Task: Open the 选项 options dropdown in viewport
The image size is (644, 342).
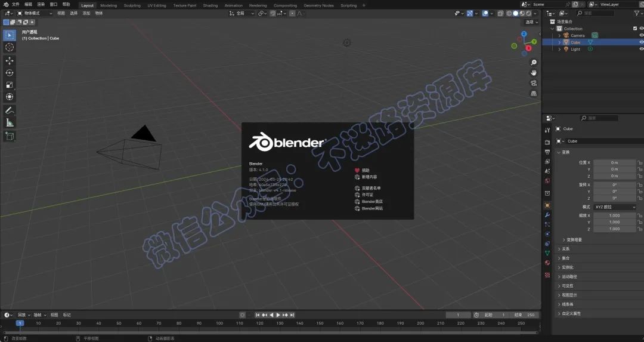Action: coord(531,22)
